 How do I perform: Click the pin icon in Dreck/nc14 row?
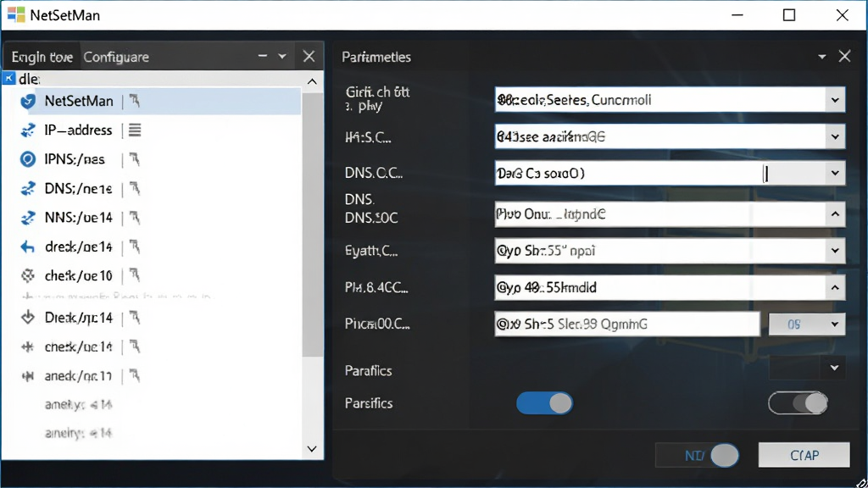[x=135, y=318]
